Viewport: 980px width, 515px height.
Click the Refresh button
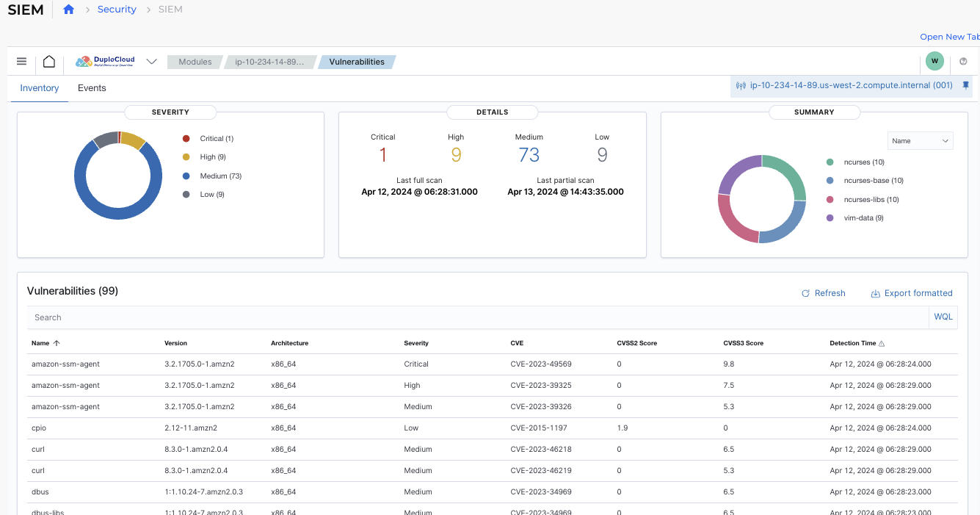pyautogui.click(x=824, y=293)
